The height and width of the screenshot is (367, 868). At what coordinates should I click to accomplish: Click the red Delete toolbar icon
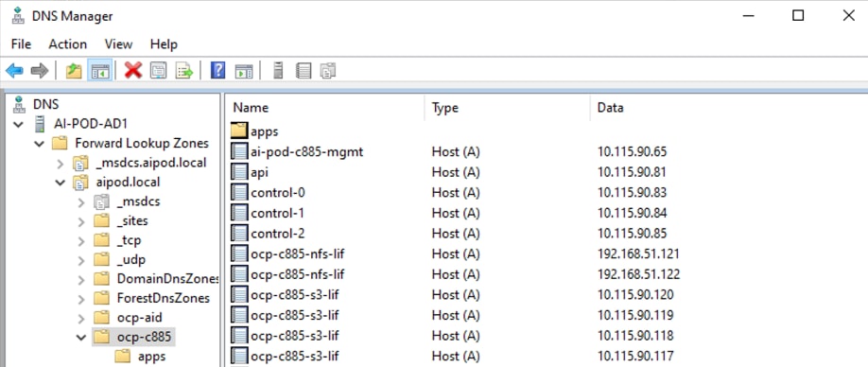coord(133,70)
